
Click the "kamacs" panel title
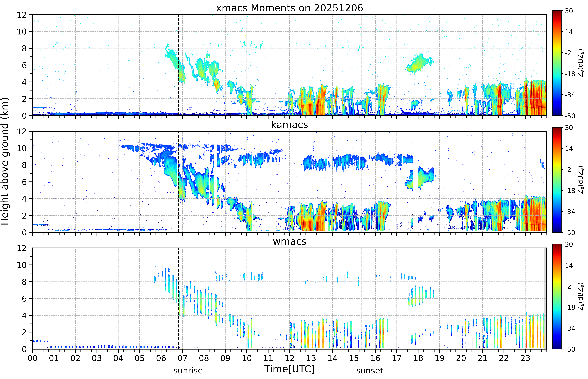tap(289, 125)
